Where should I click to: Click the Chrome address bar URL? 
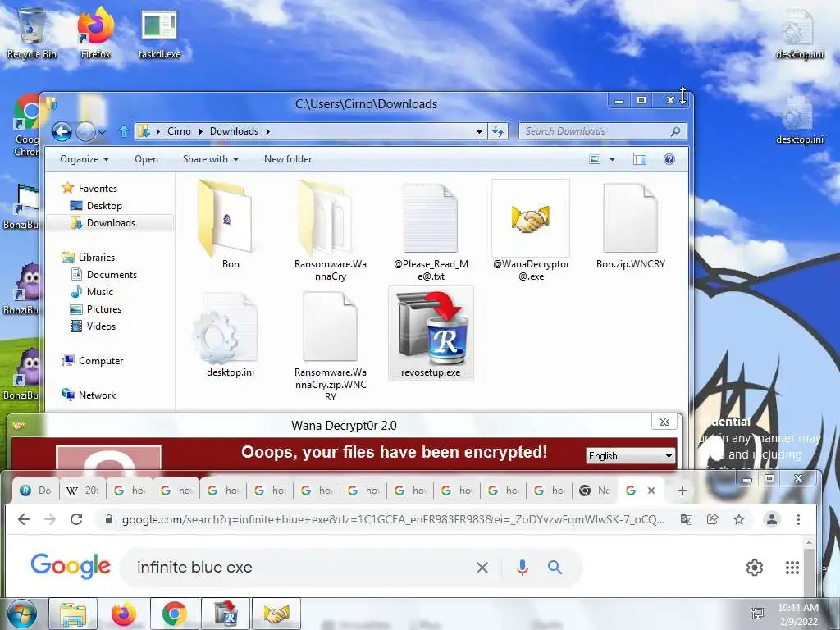(x=393, y=519)
